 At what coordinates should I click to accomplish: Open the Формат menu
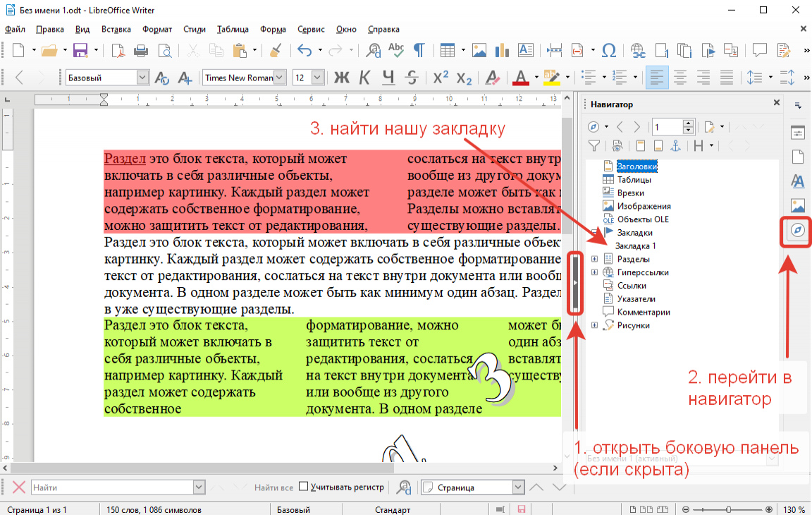coord(157,29)
